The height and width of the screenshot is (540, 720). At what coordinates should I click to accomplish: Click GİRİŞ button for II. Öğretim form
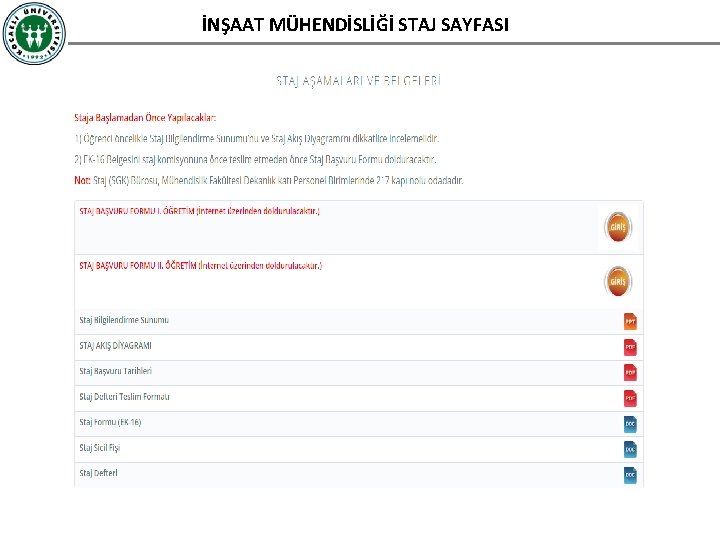(x=618, y=281)
